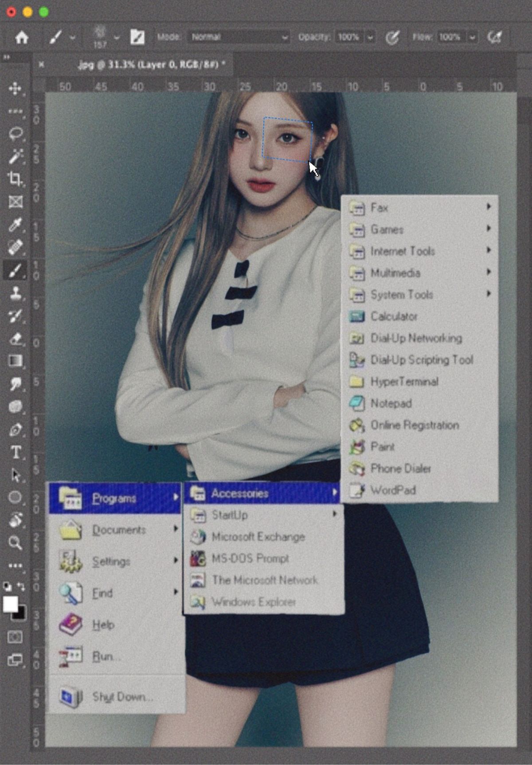The image size is (532, 765).
Task: Select the Lasso tool
Action: [16, 134]
